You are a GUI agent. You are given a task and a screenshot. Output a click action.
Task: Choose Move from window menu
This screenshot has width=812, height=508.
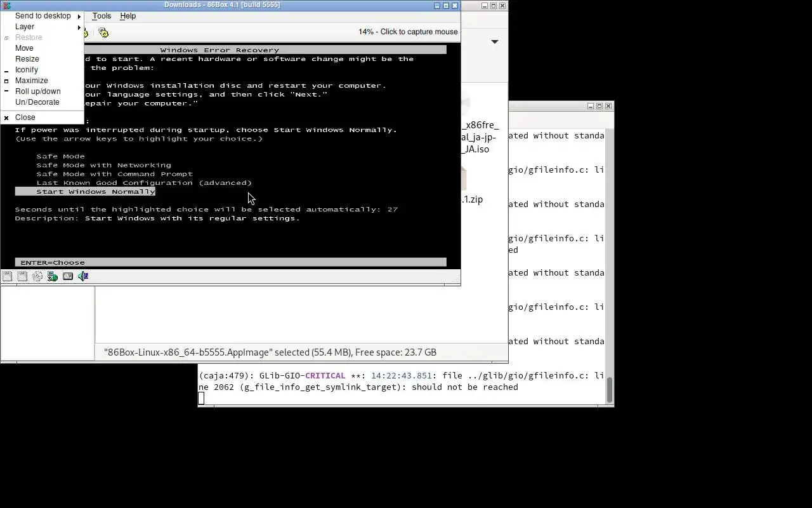click(43, 48)
